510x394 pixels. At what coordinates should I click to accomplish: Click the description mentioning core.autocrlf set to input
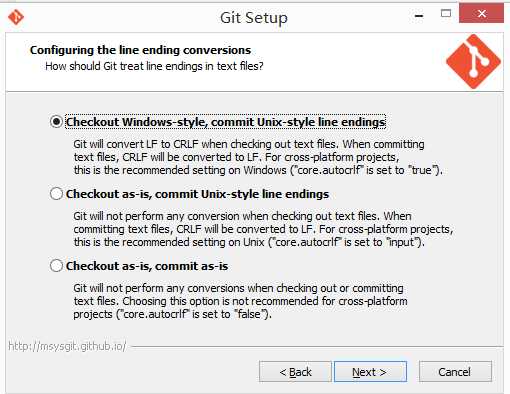(x=263, y=229)
